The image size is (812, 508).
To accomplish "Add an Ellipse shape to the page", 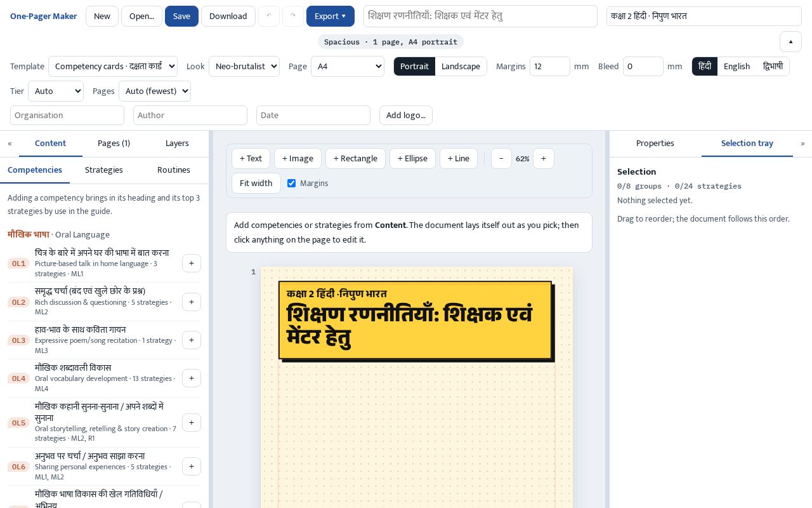I will (412, 159).
